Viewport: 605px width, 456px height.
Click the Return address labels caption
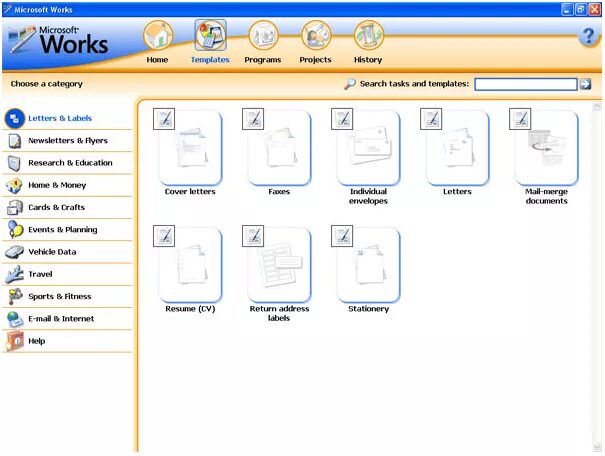[x=279, y=314]
